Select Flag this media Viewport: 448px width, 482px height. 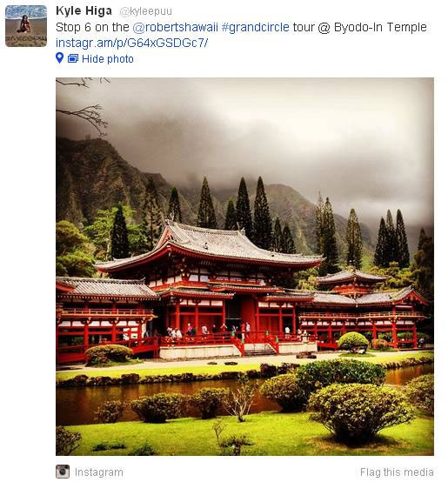397,472
